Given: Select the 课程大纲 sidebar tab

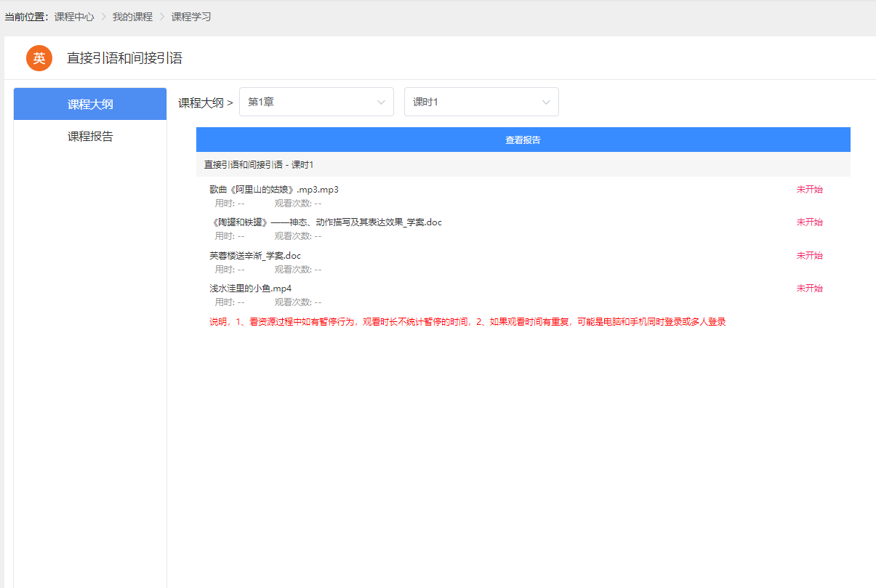Looking at the screenshot, I should click(90, 104).
